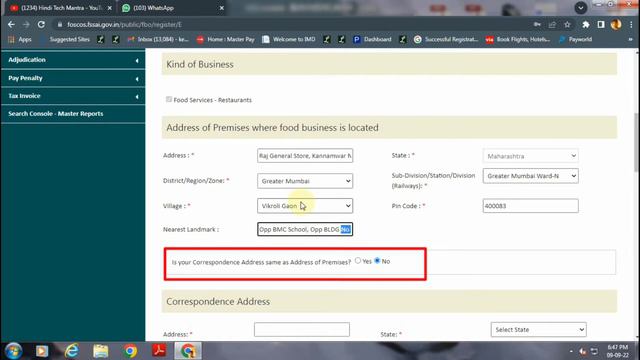Open the first Chrome icon in taskbar
Viewport: 640px width, 360px height.
(130, 351)
